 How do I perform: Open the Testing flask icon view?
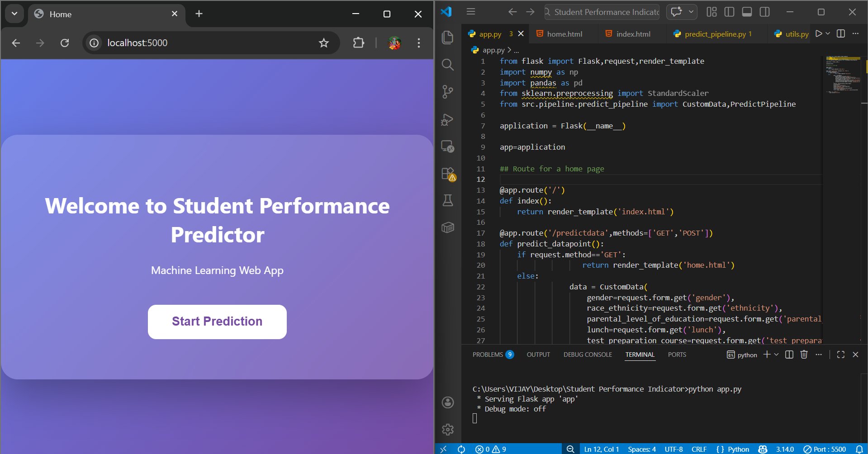(x=447, y=200)
